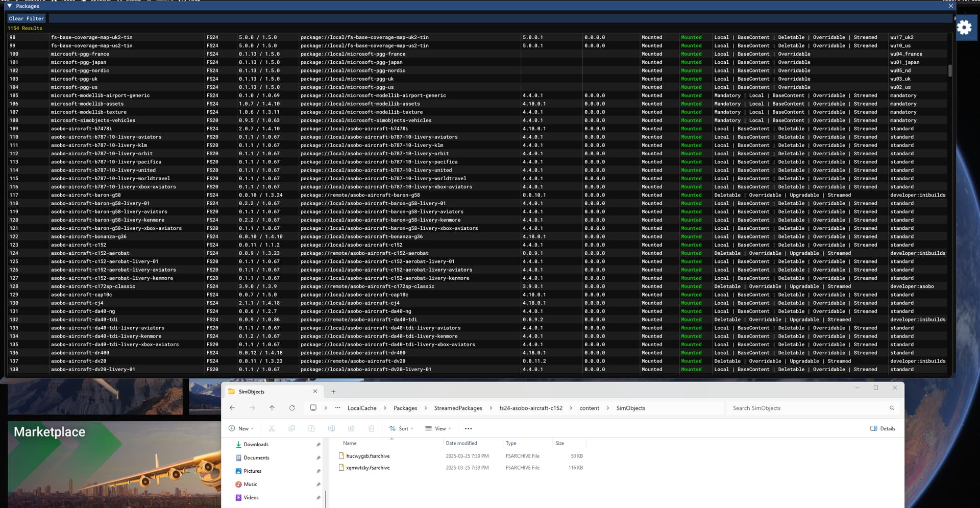Image resolution: width=980 pixels, height=508 pixels.
Task: Open Music in the Explorer sidebar
Action: 251,485
